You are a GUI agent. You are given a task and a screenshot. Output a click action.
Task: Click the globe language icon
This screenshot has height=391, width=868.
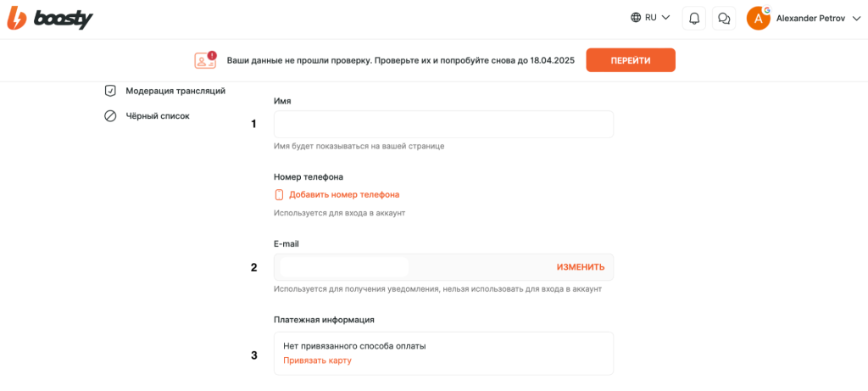click(636, 18)
